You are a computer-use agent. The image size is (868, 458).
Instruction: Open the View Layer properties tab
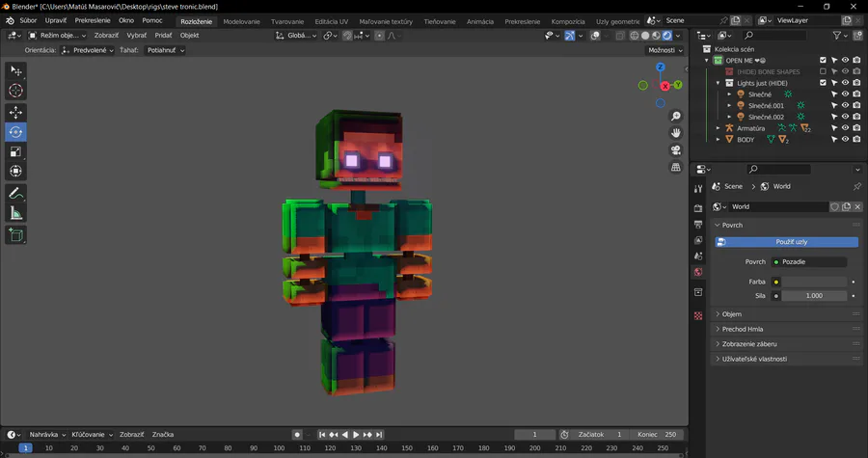point(698,240)
